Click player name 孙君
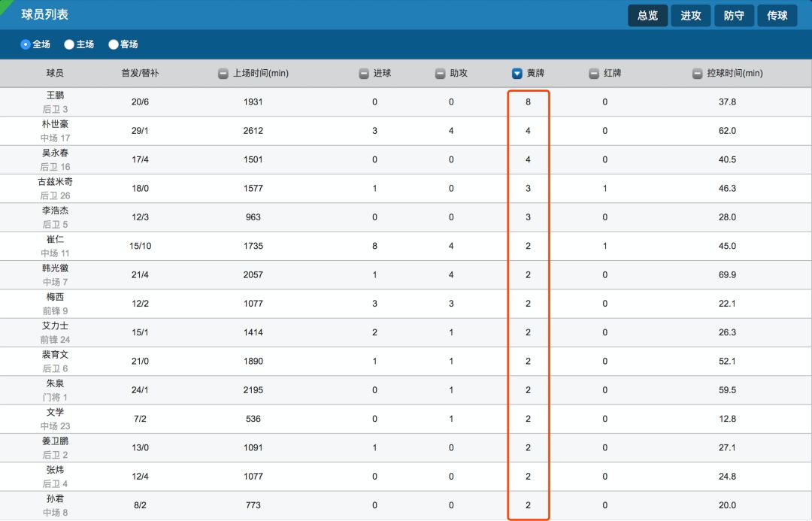812x521 pixels. pos(55,498)
